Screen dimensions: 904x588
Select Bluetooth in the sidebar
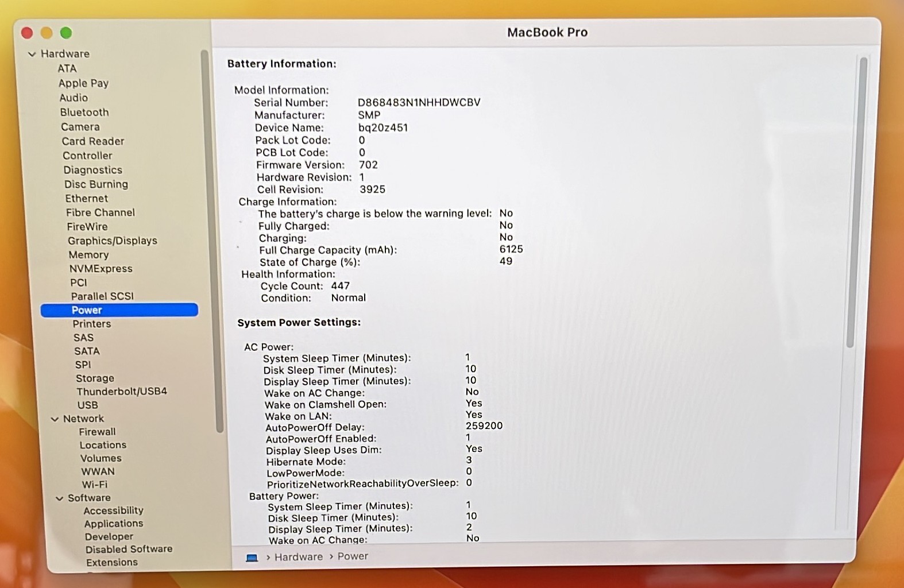click(x=84, y=112)
